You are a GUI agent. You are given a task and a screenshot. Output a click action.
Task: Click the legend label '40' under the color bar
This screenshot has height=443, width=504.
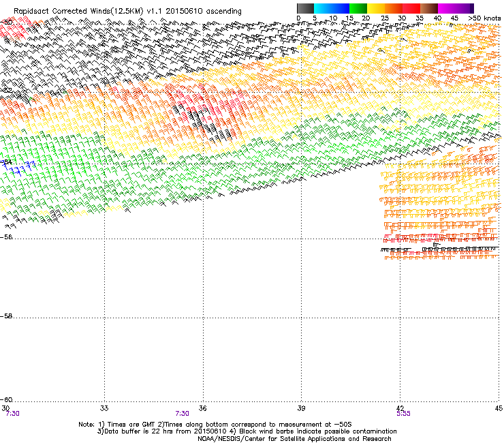point(437,18)
